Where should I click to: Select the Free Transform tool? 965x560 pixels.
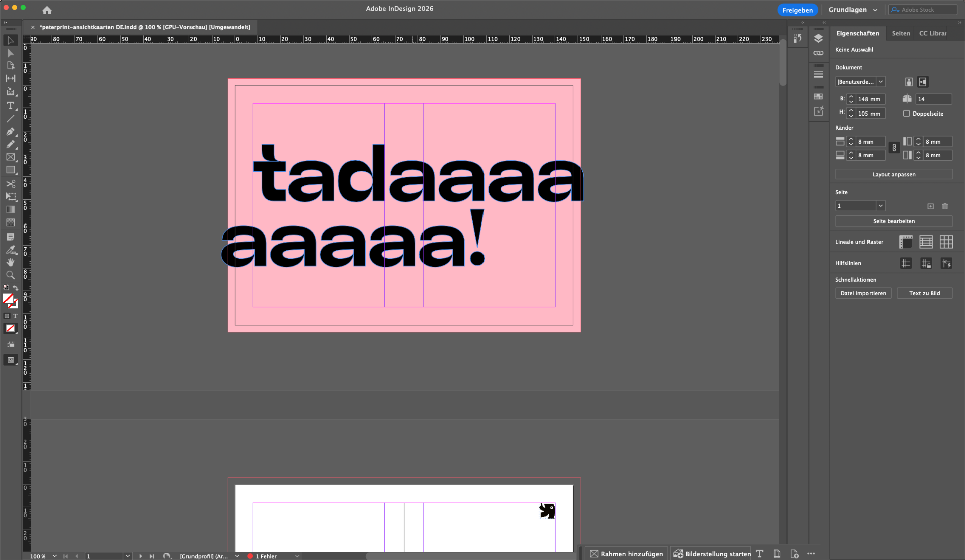10,197
